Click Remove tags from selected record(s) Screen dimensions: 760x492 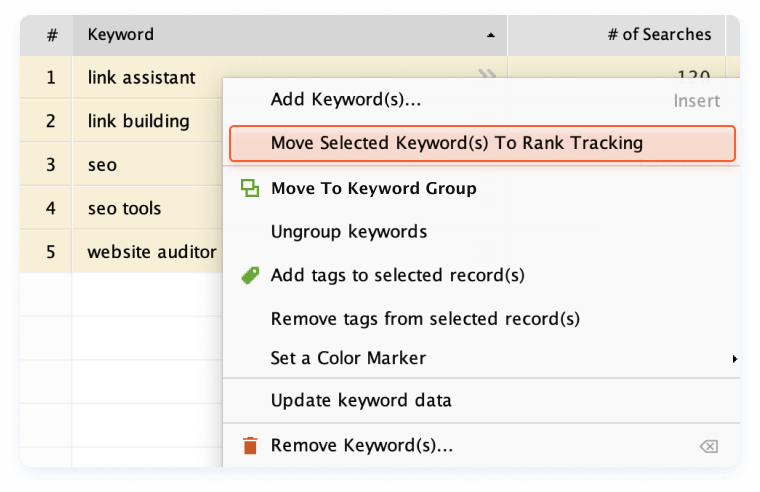point(425,319)
